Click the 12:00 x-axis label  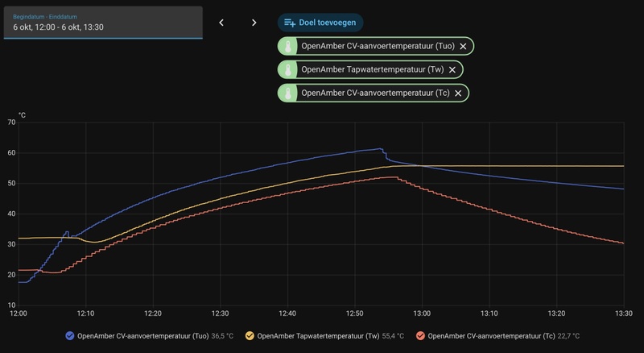click(19, 314)
